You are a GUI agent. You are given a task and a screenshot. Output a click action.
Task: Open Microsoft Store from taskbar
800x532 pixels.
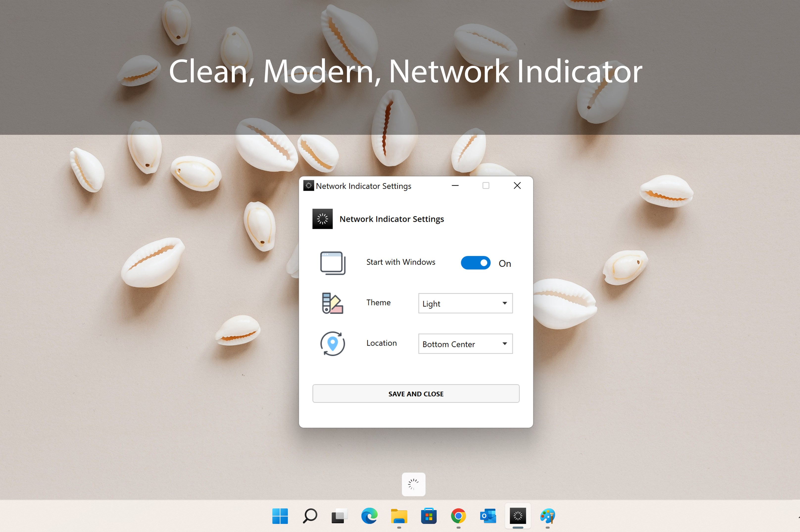(429, 516)
